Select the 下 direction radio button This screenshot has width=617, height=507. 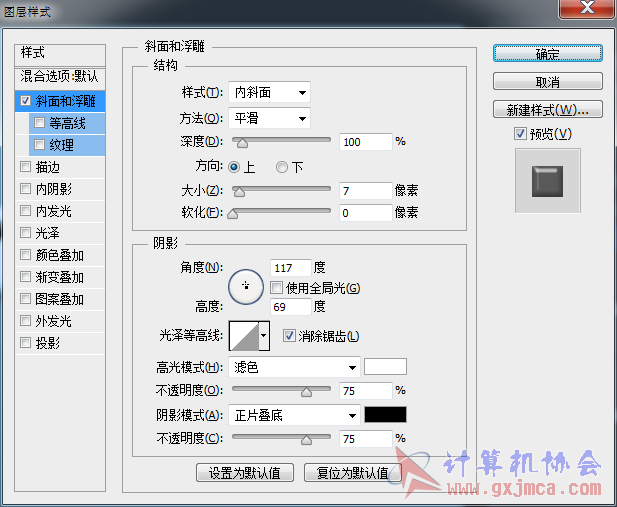282,167
